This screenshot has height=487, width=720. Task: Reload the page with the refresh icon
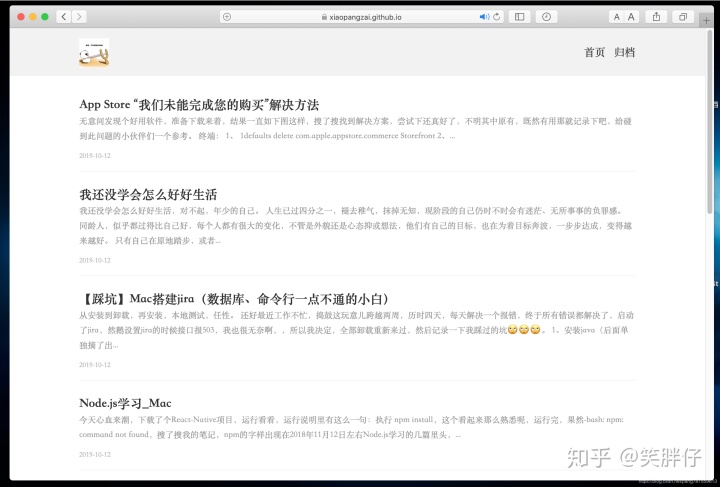click(x=496, y=17)
